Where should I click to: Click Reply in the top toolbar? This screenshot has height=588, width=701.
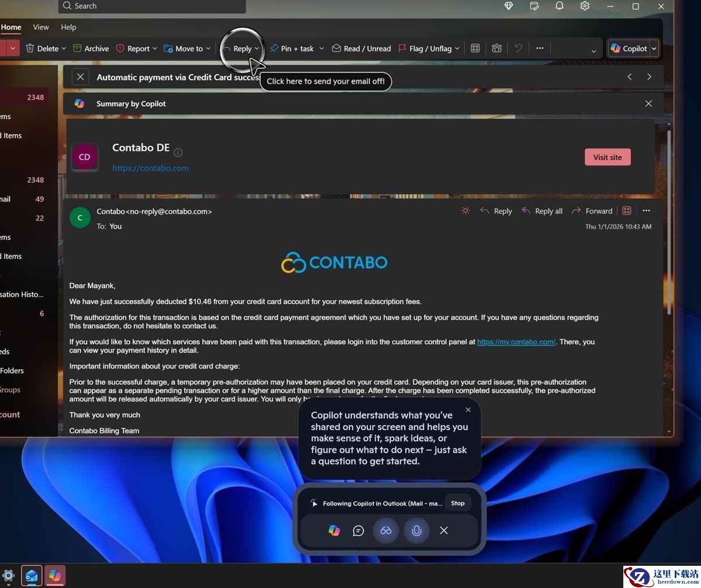click(x=237, y=49)
